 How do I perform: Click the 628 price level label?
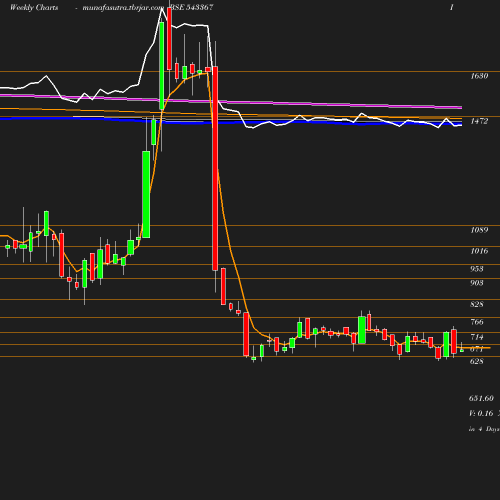tap(477, 361)
